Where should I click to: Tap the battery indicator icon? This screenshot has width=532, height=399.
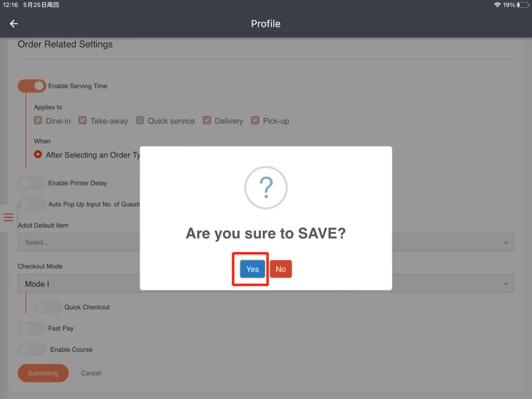522,5
